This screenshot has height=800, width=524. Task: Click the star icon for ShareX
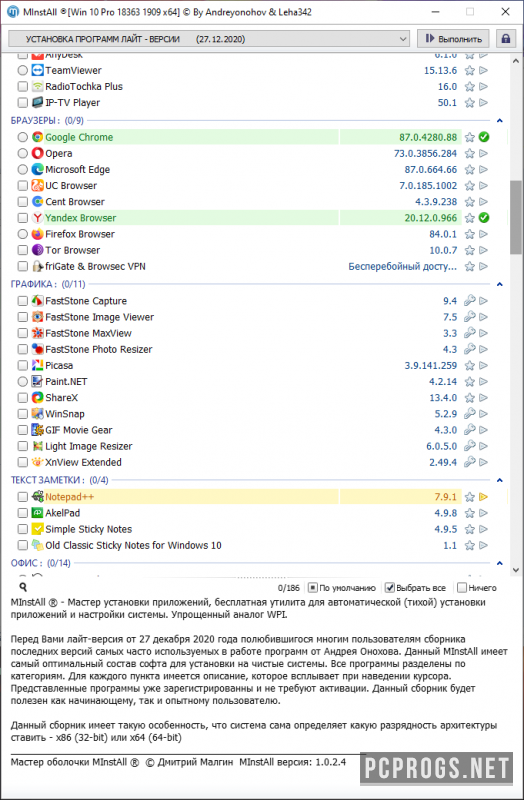[469, 397]
